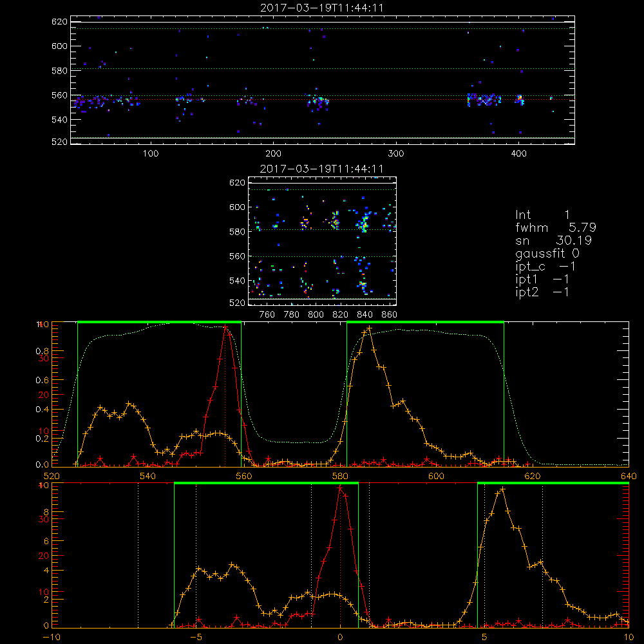Click the 'ipt2 -1' line

[542, 292]
